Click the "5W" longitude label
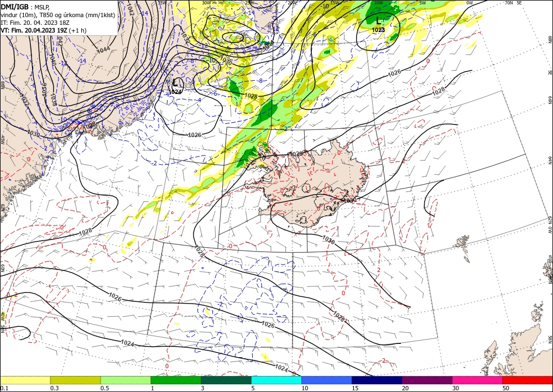Viewport: 553px width, 392px height. click(422, 2)
